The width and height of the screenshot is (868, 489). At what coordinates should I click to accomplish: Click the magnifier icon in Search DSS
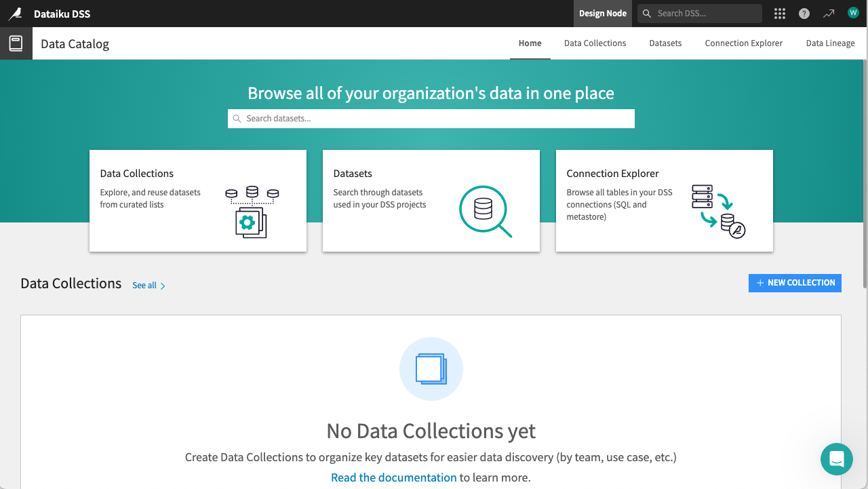pos(647,14)
